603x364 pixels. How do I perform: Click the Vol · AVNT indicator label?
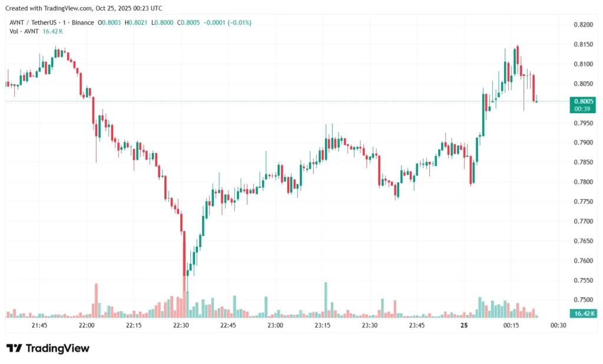click(21, 31)
